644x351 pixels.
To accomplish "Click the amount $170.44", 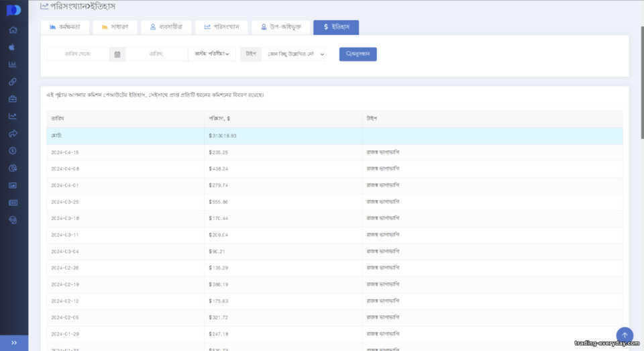I will [219, 218].
